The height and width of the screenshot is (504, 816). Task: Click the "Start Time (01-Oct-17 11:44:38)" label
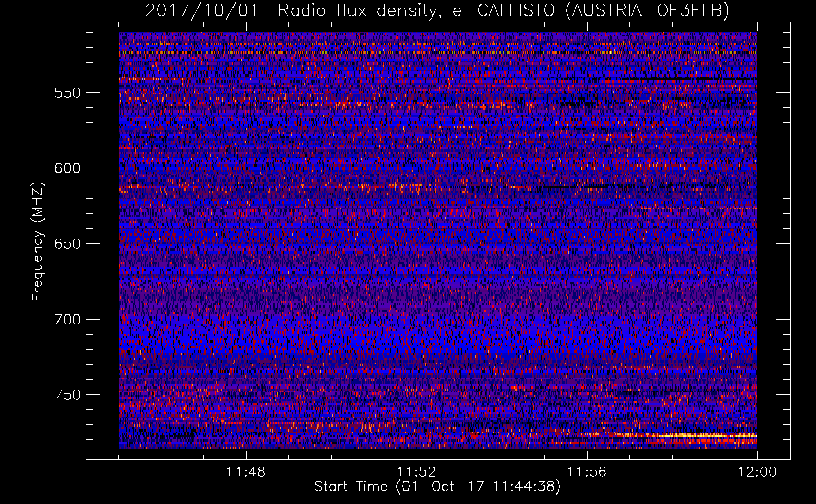[437, 487]
